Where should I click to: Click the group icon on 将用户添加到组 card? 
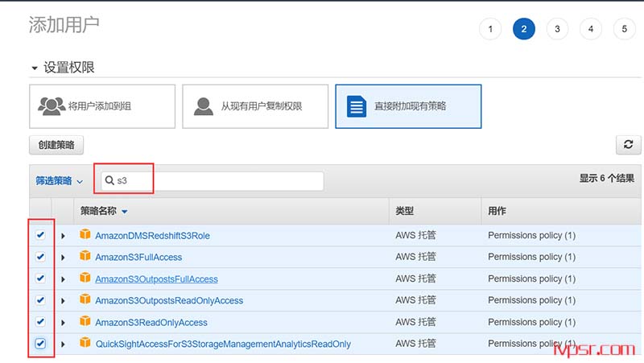(x=52, y=106)
